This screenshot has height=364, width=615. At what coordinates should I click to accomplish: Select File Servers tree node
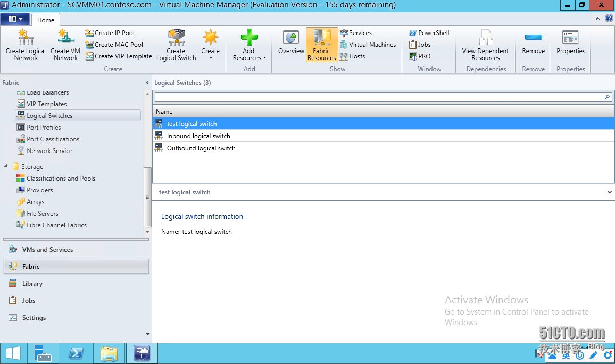(38, 214)
